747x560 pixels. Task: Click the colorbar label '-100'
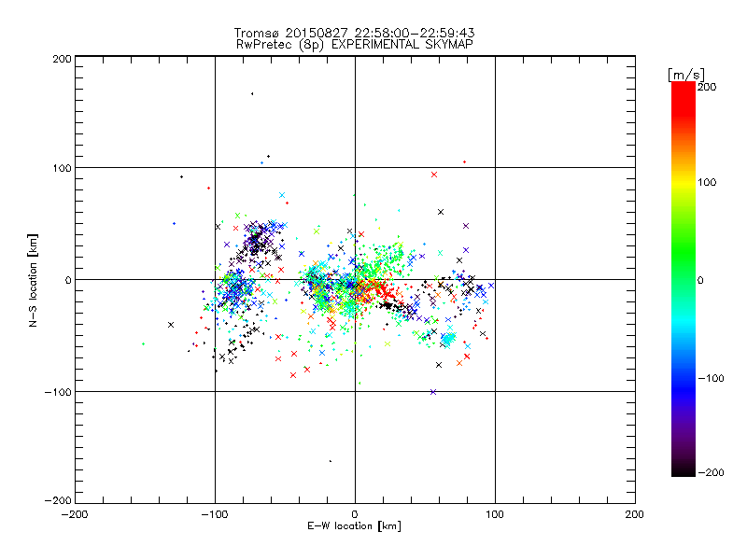711,378
